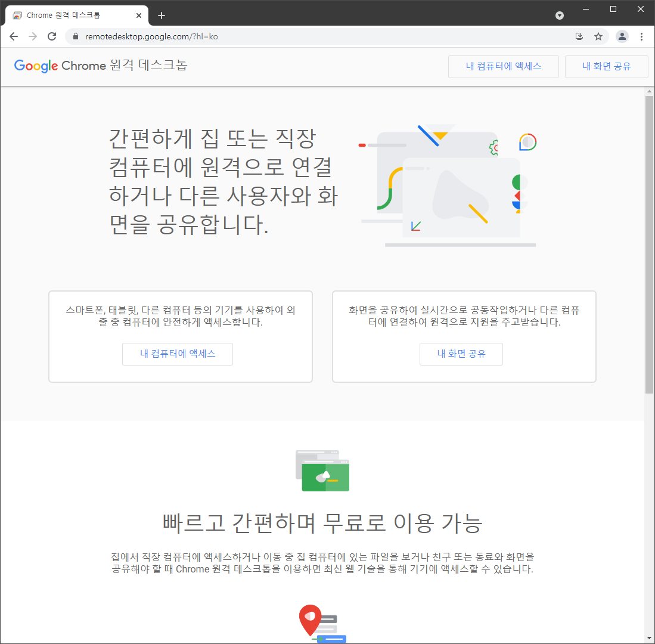
Task: Open new tab with plus icon
Action: [x=162, y=16]
